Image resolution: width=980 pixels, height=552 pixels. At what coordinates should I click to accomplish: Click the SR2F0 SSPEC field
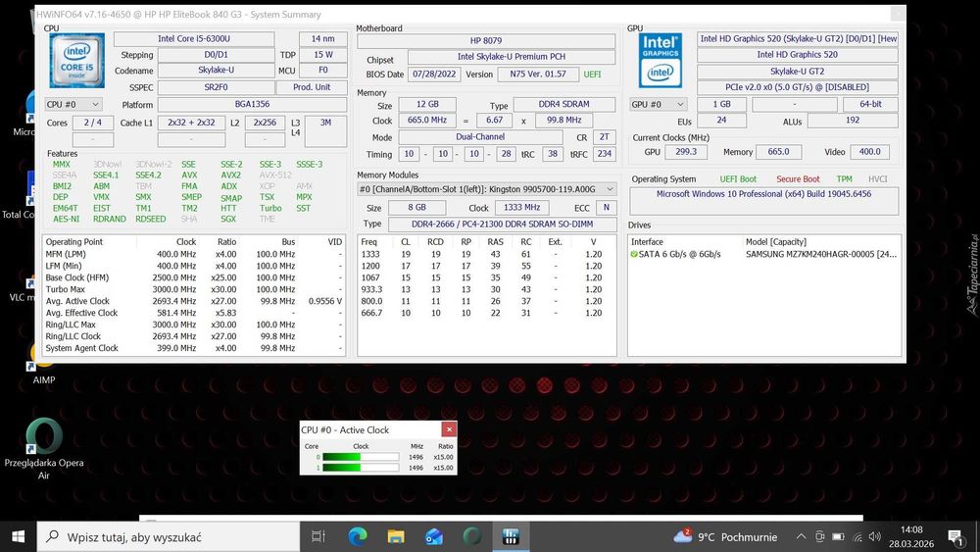coord(217,87)
